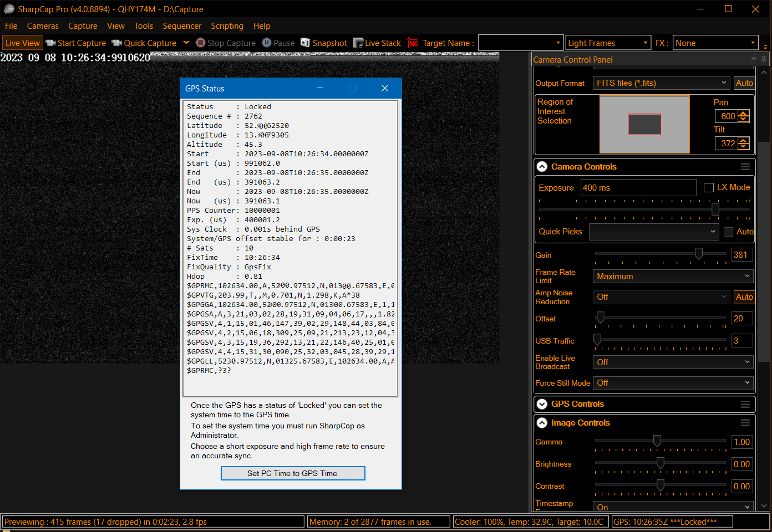Click the Auto button beside Output Format
Viewport: 772px width, 532px height.
744,83
